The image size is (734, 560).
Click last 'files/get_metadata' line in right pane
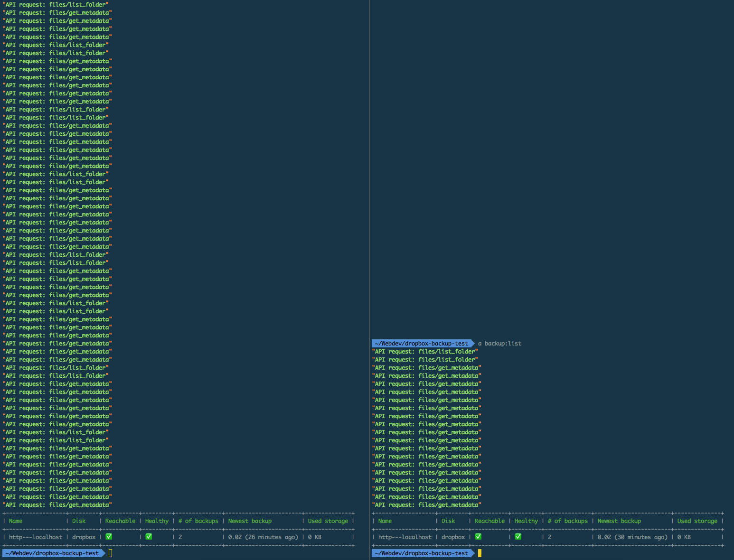point(427,505)
